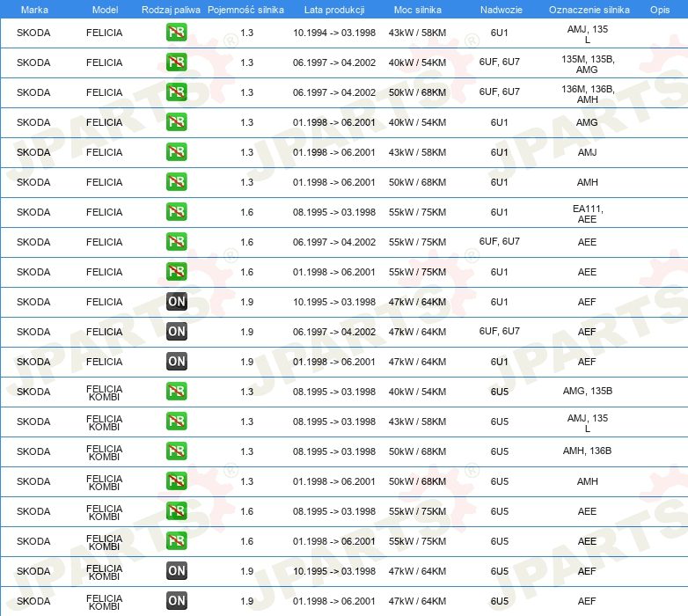Image resolution: width=688 pixels, height=616 pixels.
Task: Select '1.6' capacity in the EA111, AEE row
Action: [246, 212]
